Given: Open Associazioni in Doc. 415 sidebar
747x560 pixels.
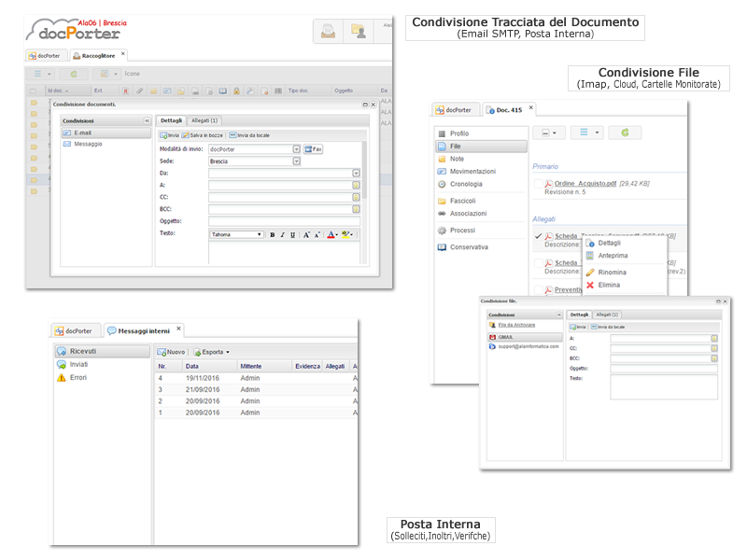Looking at the screenshot, I should point(481,214).
